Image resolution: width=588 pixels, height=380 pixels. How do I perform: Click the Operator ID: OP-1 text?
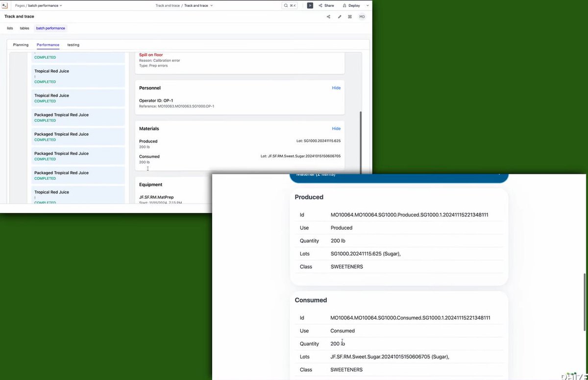(x=156, y=100)
